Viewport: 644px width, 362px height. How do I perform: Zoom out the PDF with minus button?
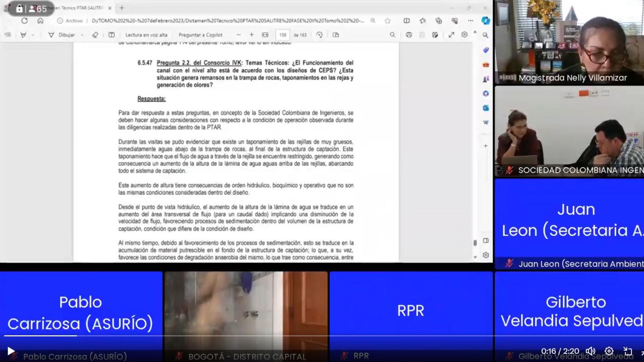point(239,35)
